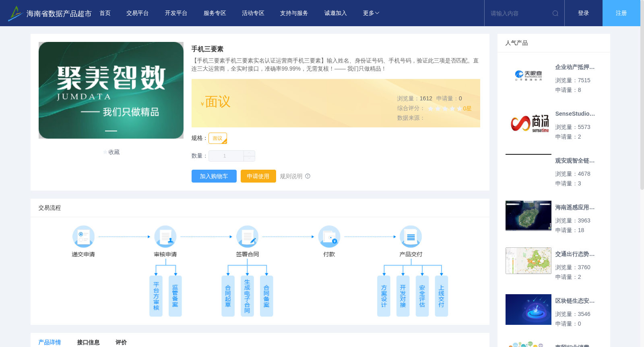Click the 监管备案 step box

[175, 296]
